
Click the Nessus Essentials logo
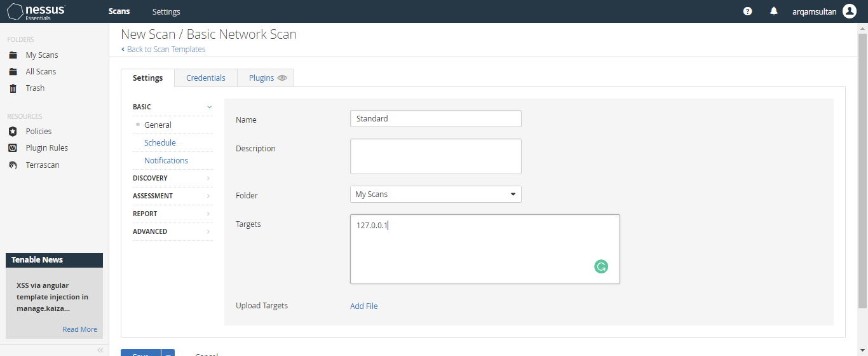click(x=36, y=11)
